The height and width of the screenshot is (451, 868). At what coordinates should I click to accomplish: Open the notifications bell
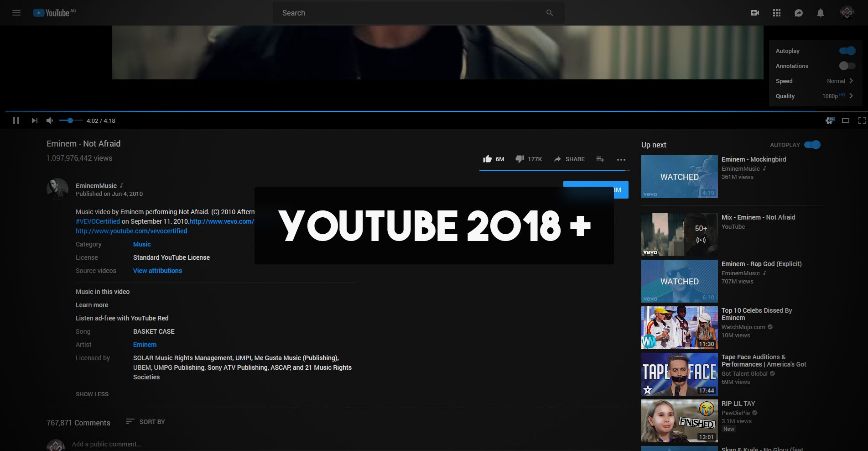[821, 13]
